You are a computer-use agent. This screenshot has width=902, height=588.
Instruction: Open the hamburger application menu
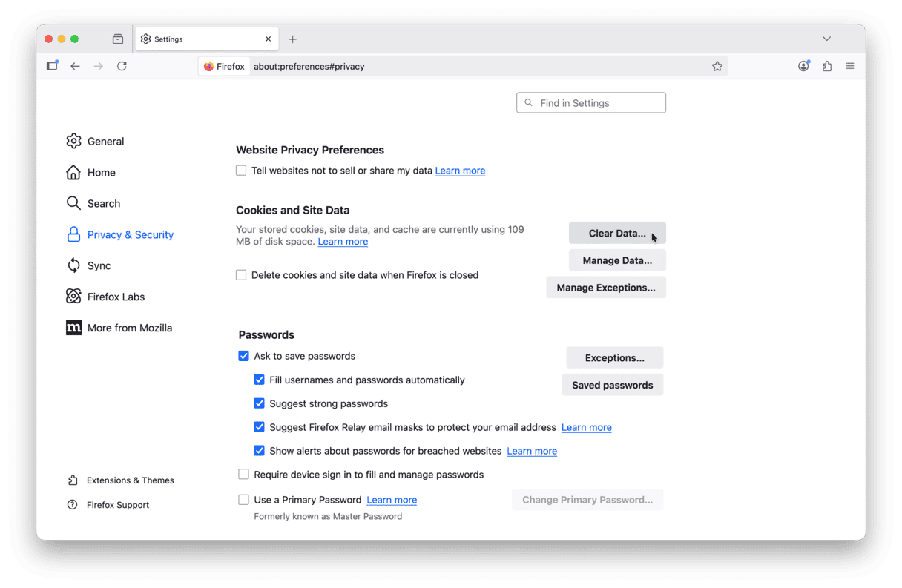(x=850, y=66)
